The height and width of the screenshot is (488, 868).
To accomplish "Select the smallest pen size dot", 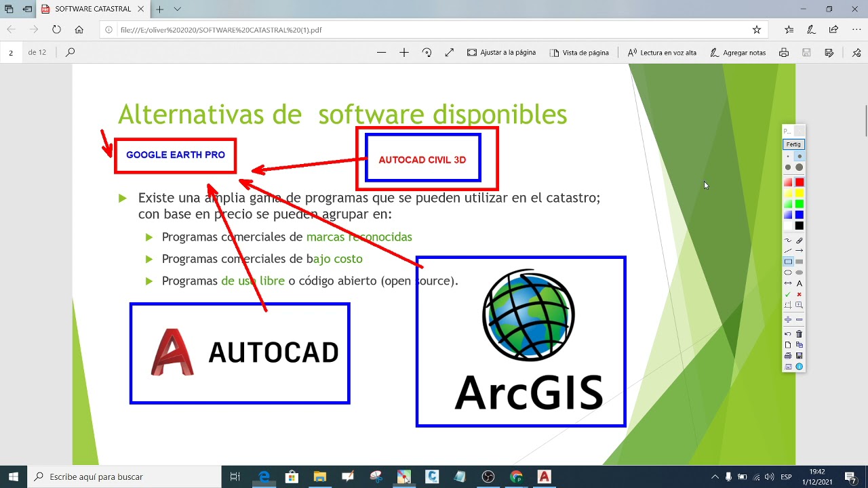I will pyautogui.click(x=788, y=157).
